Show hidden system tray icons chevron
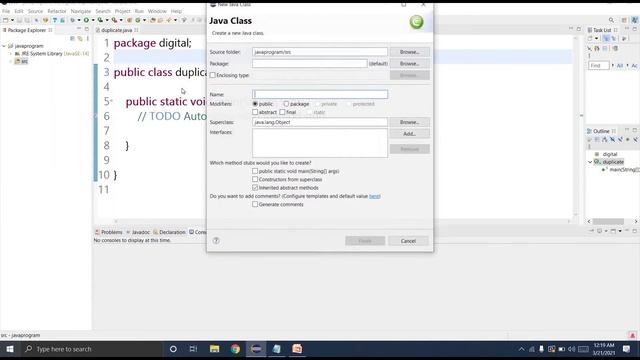This screenshot has height=360, width=640. (522, 349)
